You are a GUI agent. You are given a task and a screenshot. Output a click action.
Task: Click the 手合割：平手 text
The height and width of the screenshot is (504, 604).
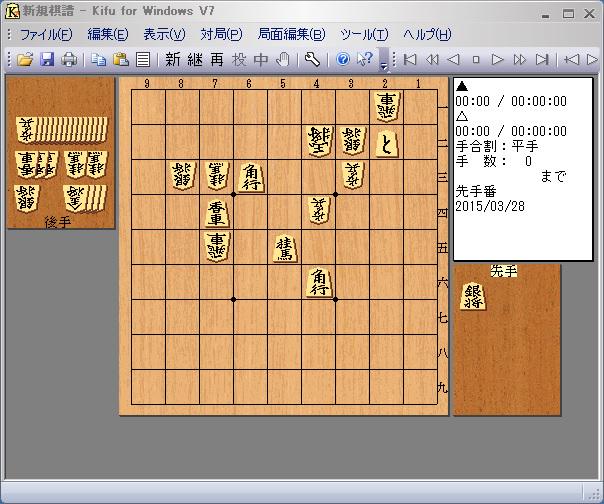tap(497, 146)
